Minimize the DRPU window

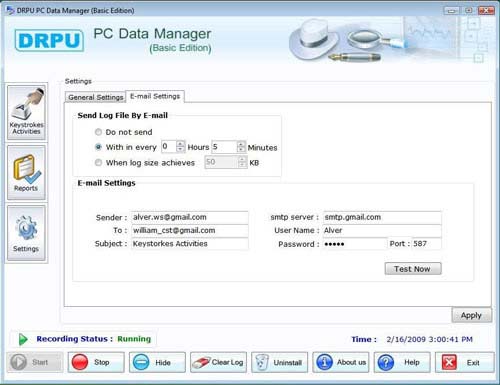tap(451, 11)
